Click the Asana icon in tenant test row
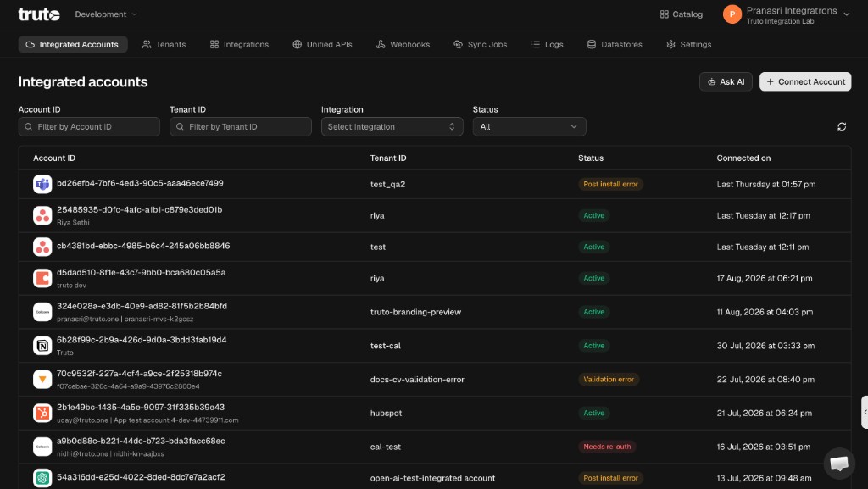Image resolution: width=868 pixels, height=489 pixels. click(x=42, y=247)
